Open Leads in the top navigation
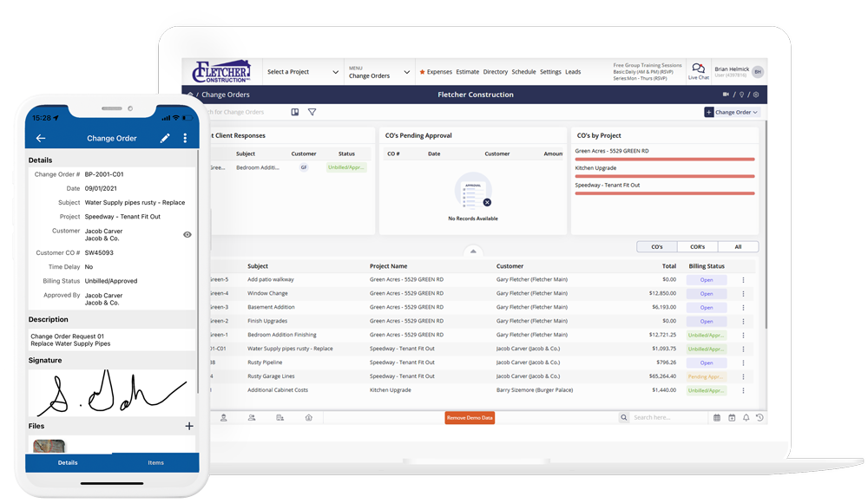 (573, 72)
